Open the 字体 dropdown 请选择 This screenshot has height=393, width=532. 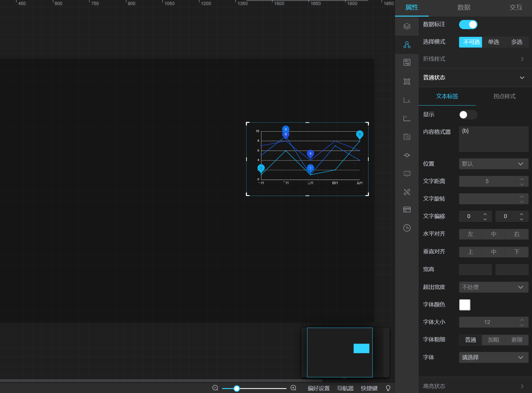(x=494, y=357)
